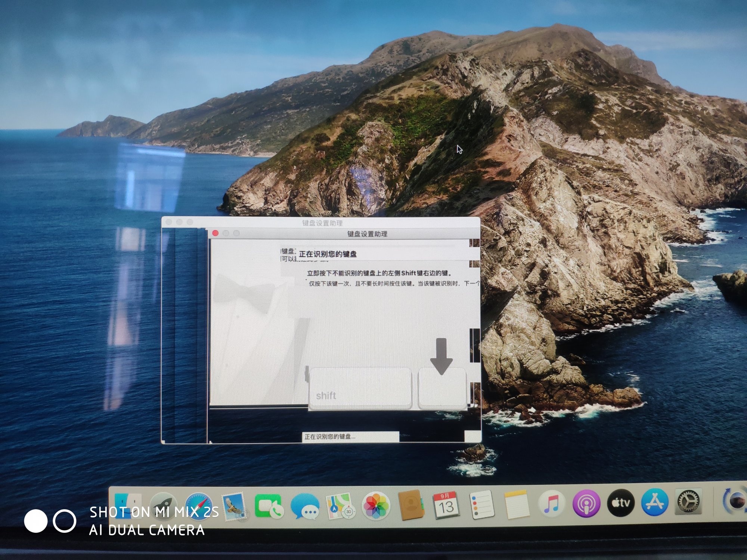747x560 pixels.
Task: Start FaceTime from the dock
Action: [x=268, y=506]
